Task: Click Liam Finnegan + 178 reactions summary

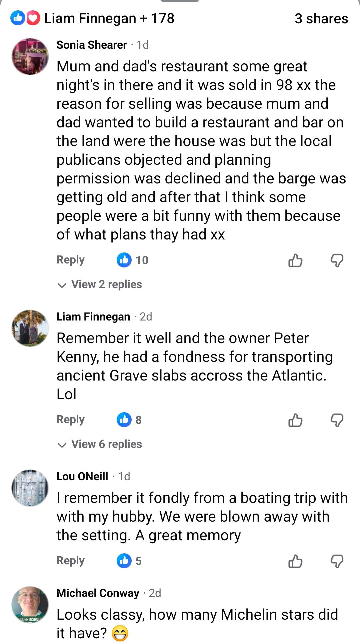Action: 109,19
